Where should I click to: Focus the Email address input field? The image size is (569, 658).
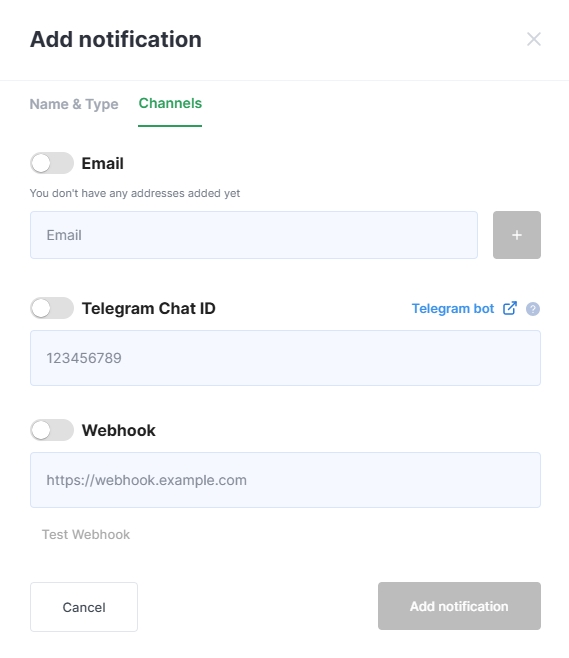[254, 235]
